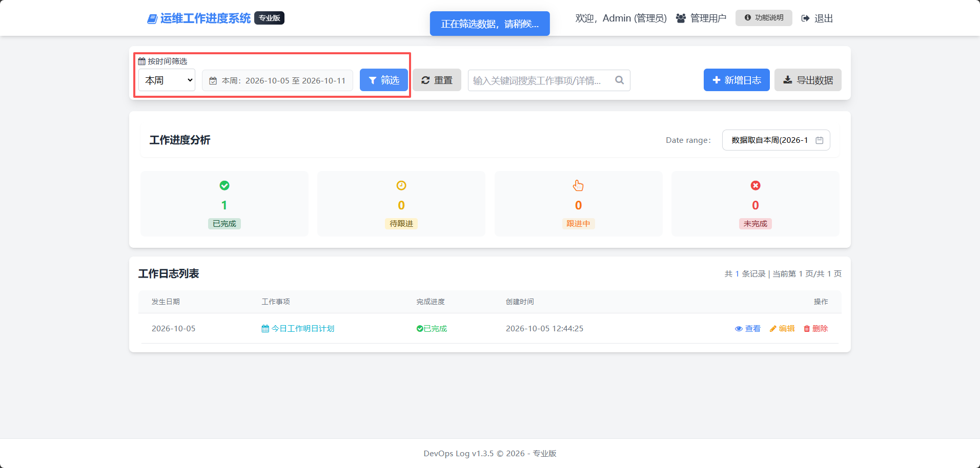Reset filters with 重置 button
Image resolution: width=980 pixels, height=468 pixels.
(x=437, y=80)
